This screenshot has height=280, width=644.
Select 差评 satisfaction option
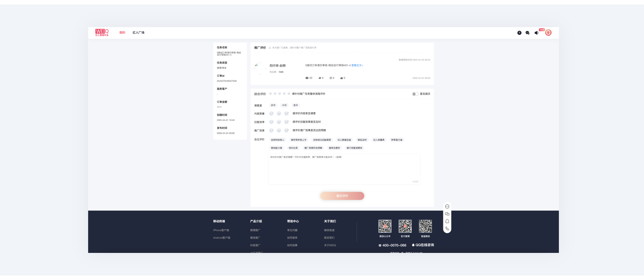point(296,105)
